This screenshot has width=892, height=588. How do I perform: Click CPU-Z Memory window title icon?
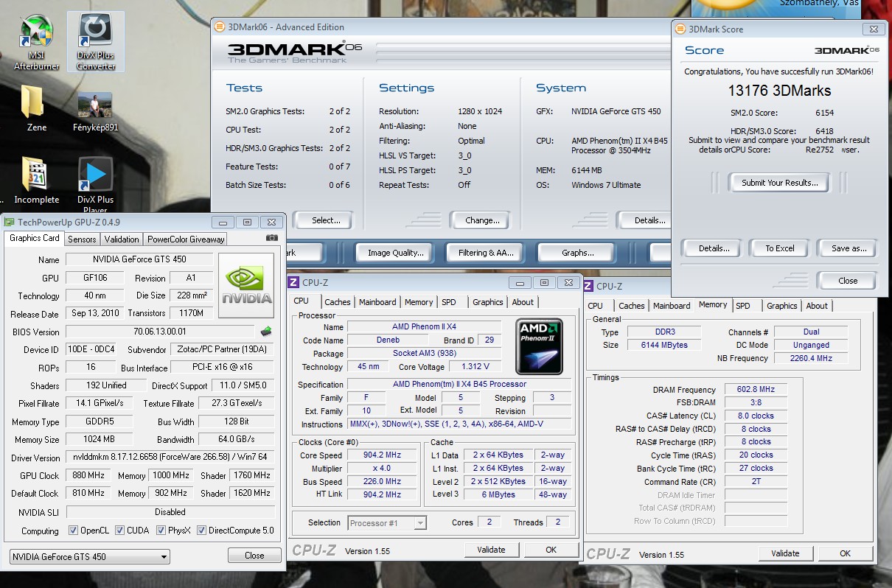(588, 286)
